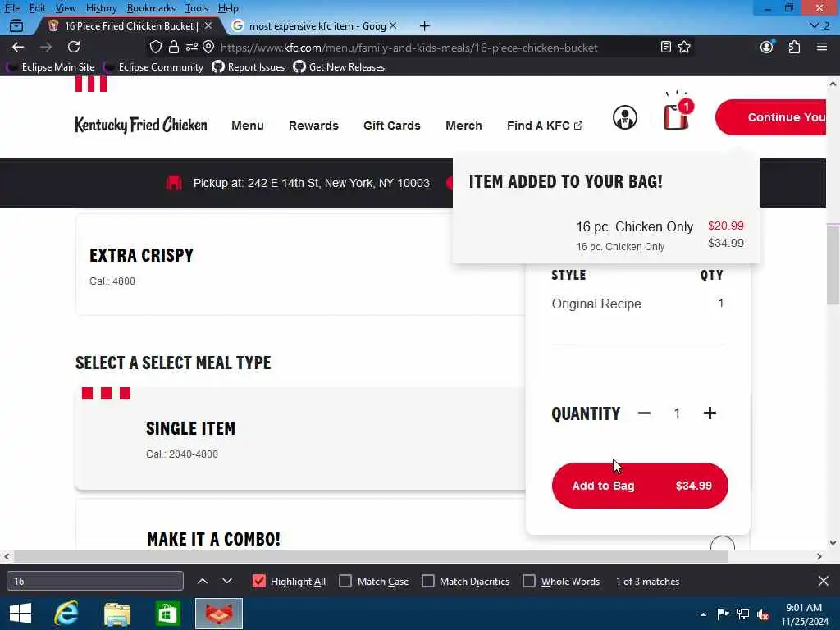
Task: Open File Explorer from the taskbar
Action: click(116, 614)
